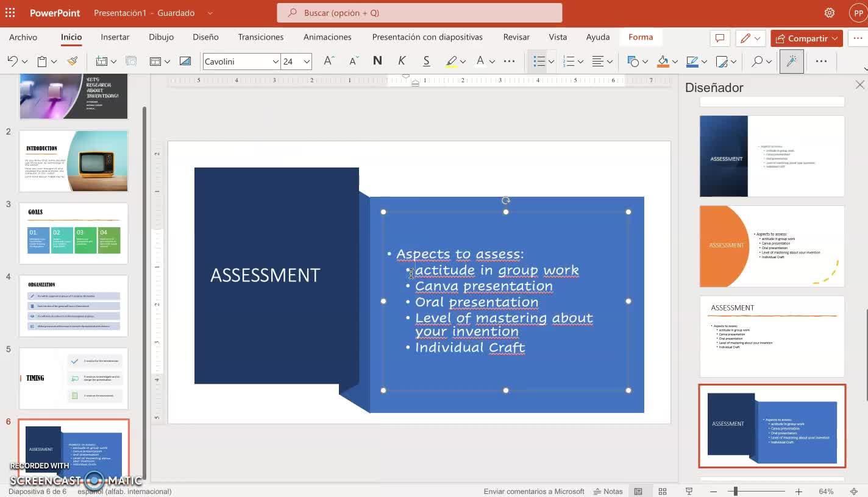Click Enviar comentarios a Microsoft link
868x497 pixels.
[534, 492]
